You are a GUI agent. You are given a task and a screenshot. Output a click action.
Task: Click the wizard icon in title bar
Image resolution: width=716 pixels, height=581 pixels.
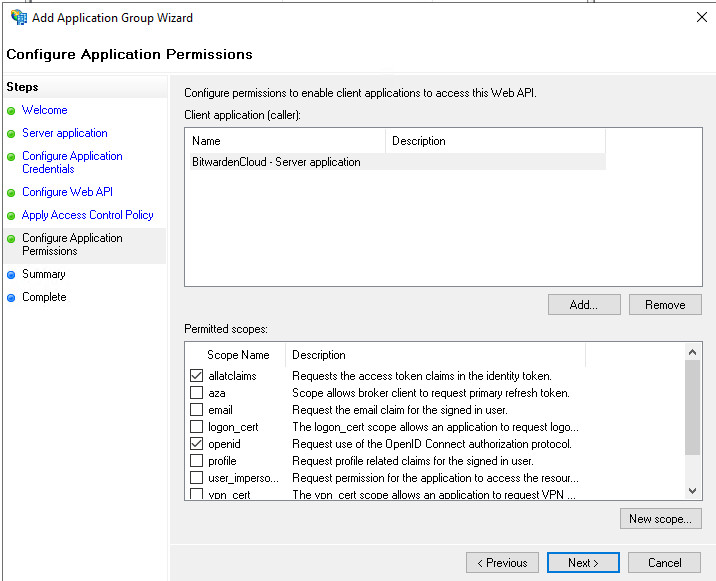(x=18, y=17)
